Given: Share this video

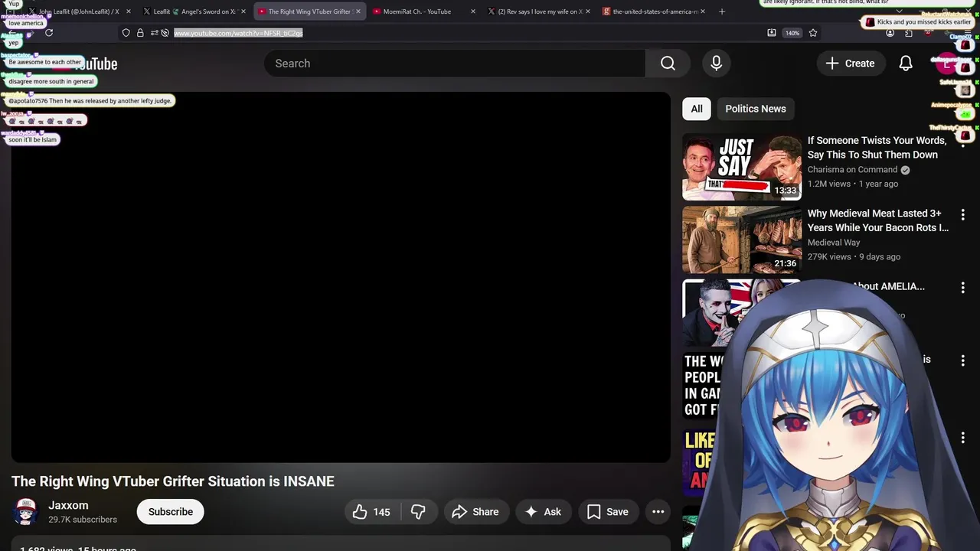Looking at the screenshot, I should click(x=475, y=512).
